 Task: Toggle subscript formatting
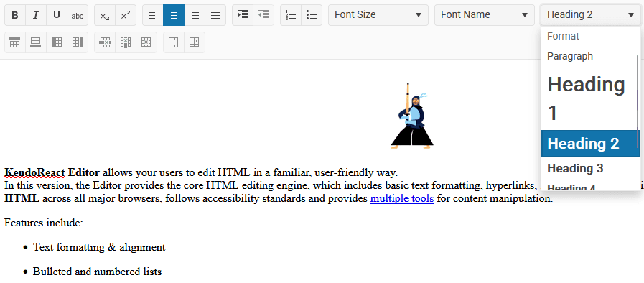pyautogui.click(x=105, y=15)
